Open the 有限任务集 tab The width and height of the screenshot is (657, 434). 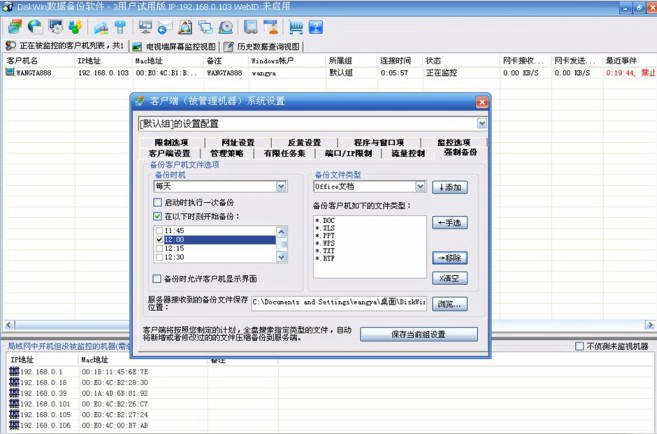pyautogui.click(x=285, y=153)
